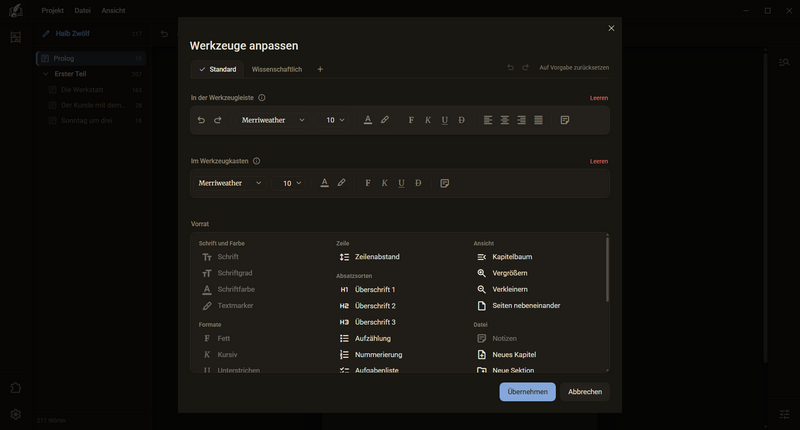
Task: Click font color icon in Werkzeugkasten row
Action: tap(324, 183)
